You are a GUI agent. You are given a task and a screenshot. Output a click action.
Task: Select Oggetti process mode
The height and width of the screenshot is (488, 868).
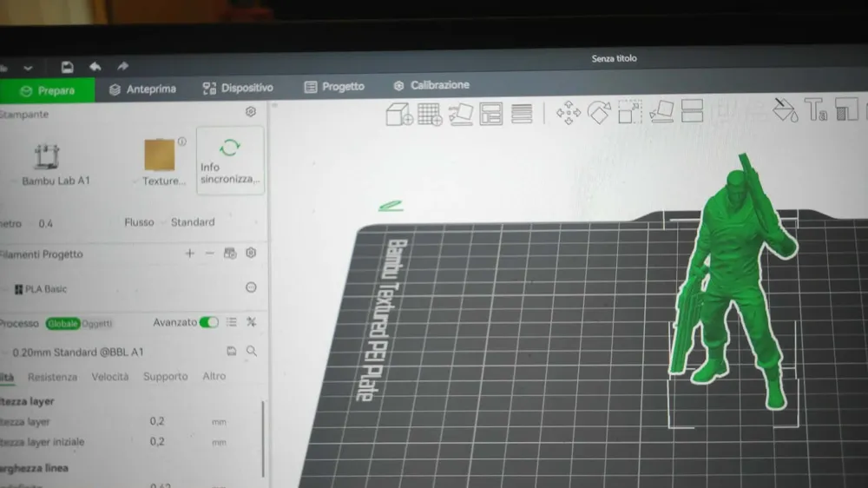click(97, 324)
